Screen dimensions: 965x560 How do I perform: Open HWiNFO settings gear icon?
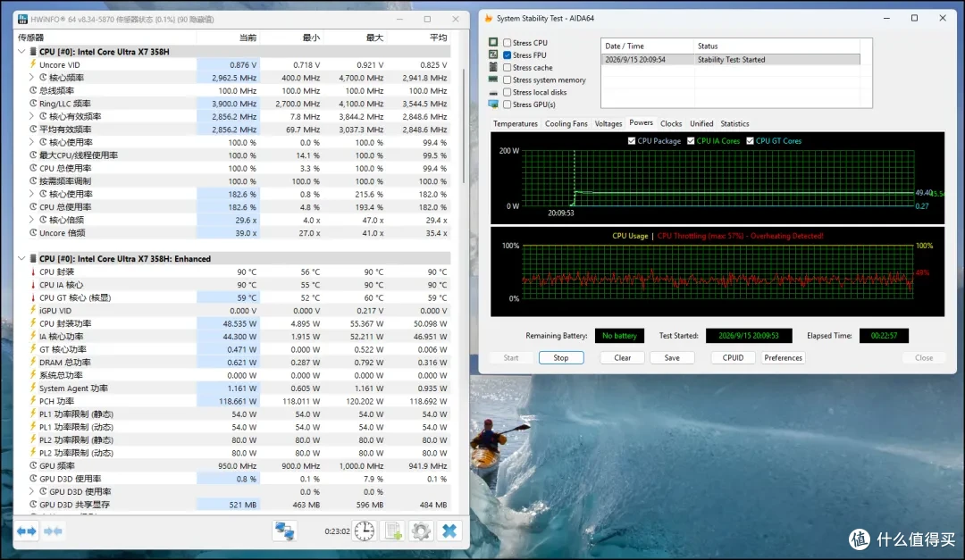[421, 531]
